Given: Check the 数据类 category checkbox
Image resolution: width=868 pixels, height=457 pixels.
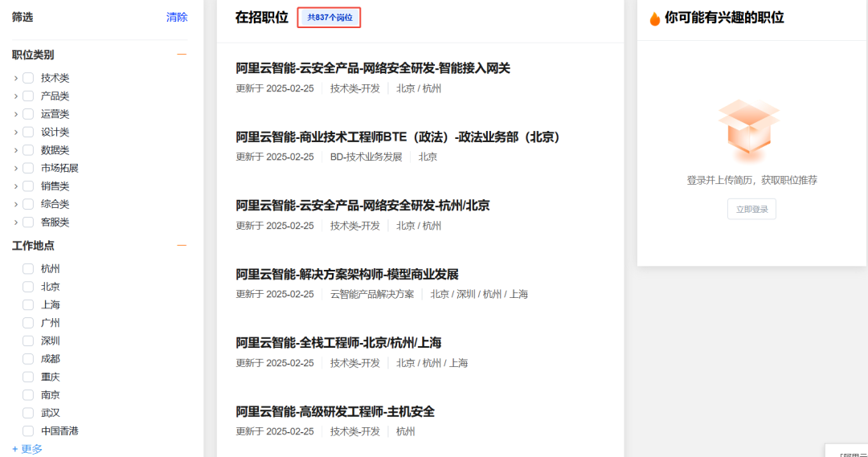Looking at the screenshot, I should point(28,150).
